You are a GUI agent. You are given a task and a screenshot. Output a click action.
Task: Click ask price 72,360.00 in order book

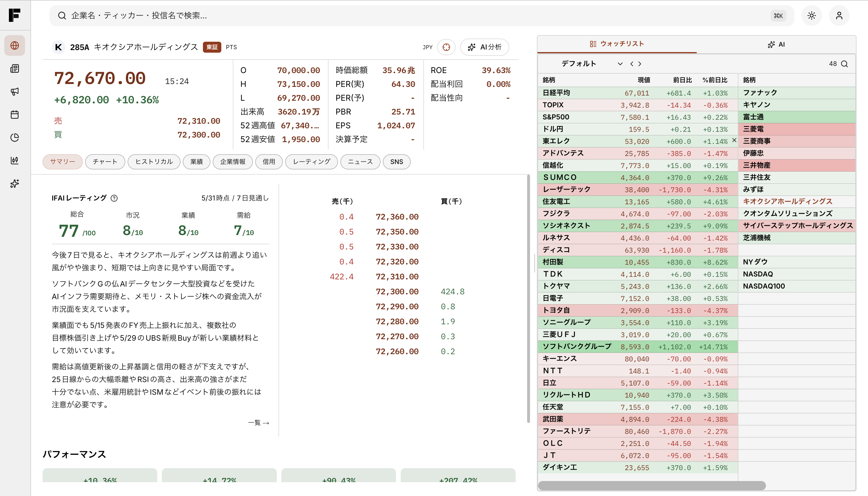coord(397,217)
